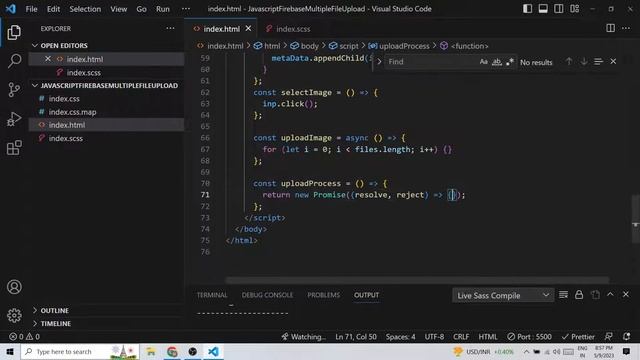Open the Run menu
The width and height of the screenshot is (640, 360).
(162, 9)
